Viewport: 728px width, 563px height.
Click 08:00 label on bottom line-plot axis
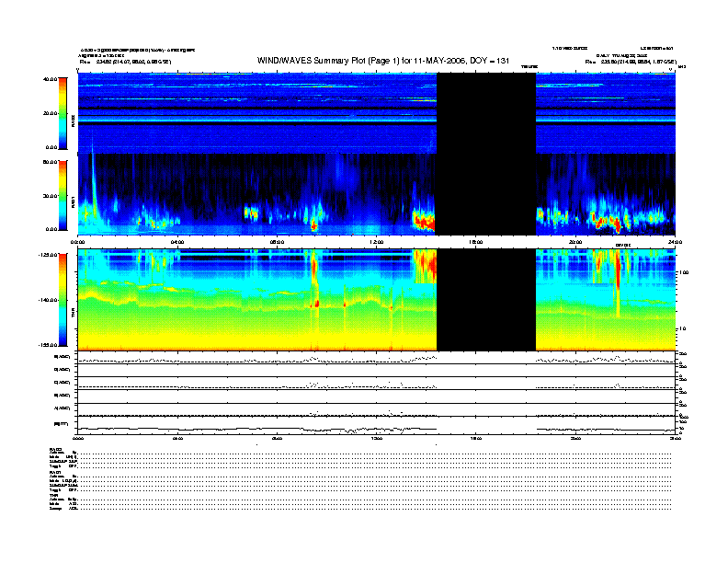tap(277, 438)
